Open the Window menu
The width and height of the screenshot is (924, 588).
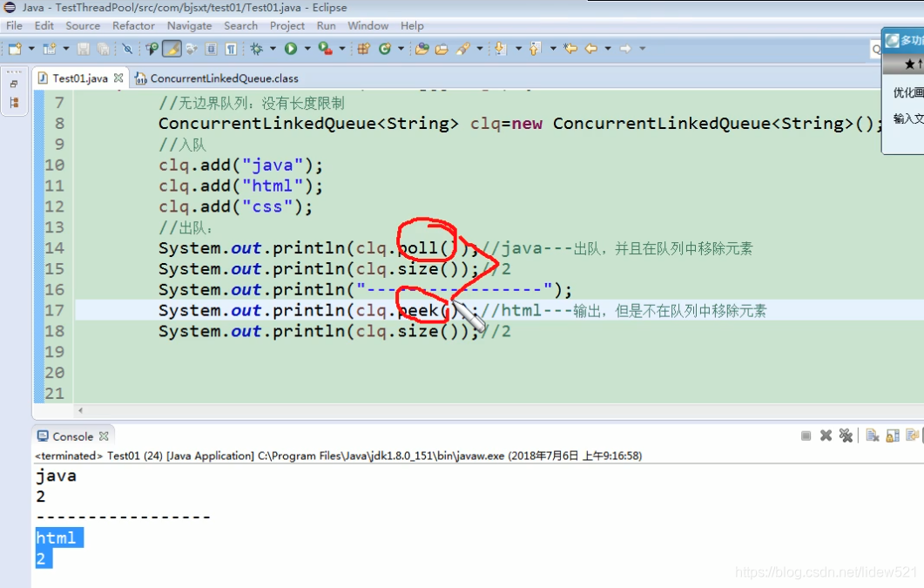click(x=368, y=26)
